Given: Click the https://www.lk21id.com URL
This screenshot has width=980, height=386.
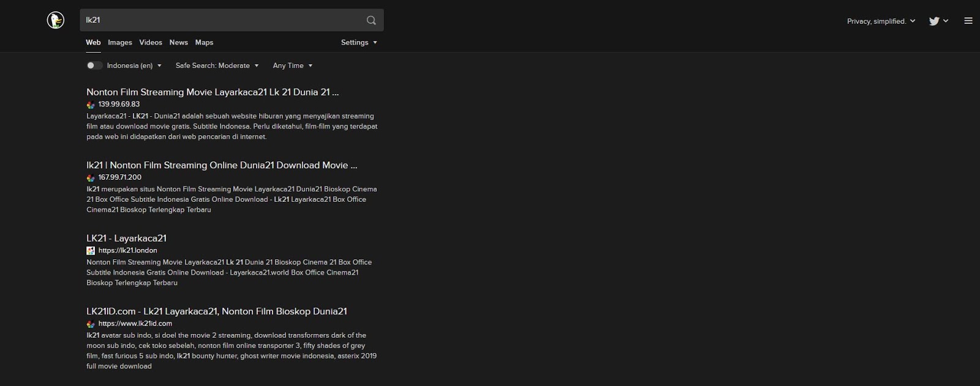Looking at the screenshot, I should coord(135,324).
